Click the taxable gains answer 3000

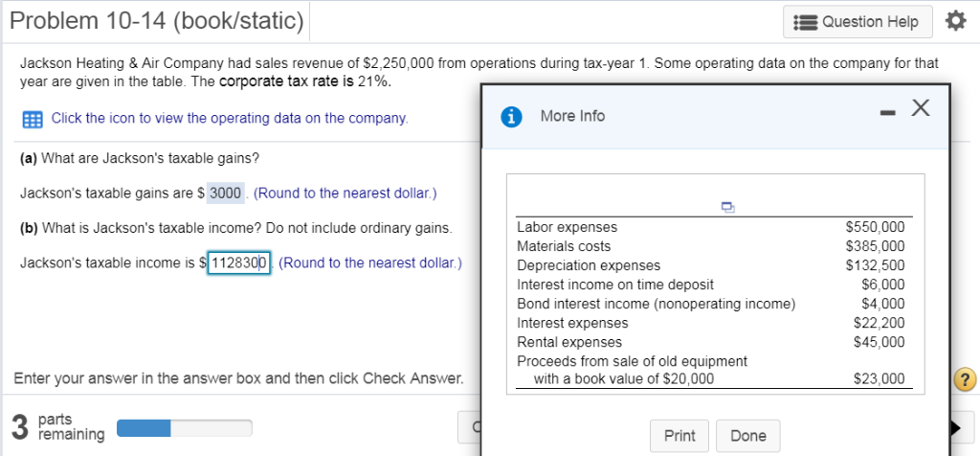coord(225,194)
